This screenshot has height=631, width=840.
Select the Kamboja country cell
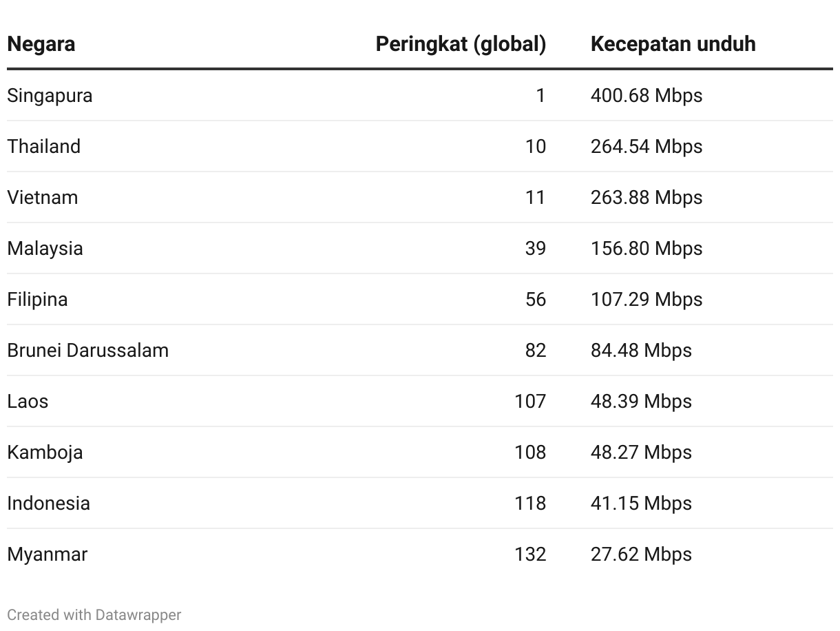45,452
